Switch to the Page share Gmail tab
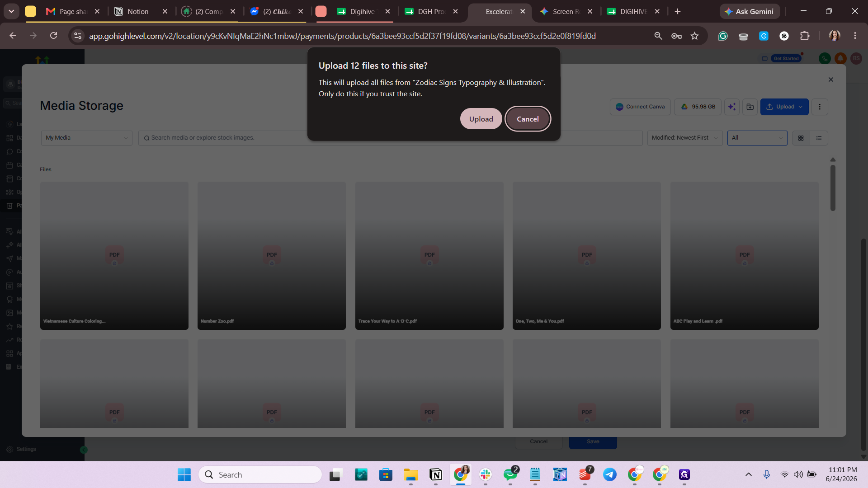 (x=72, y=11)
